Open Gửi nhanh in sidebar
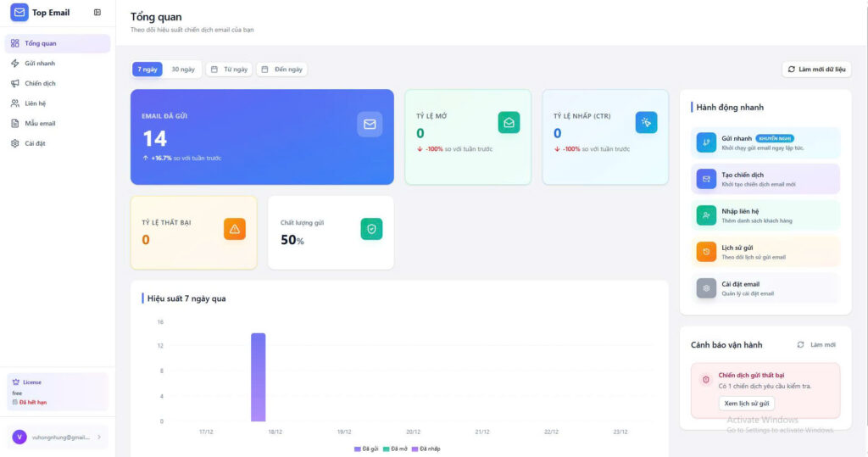 coord(58,63)
